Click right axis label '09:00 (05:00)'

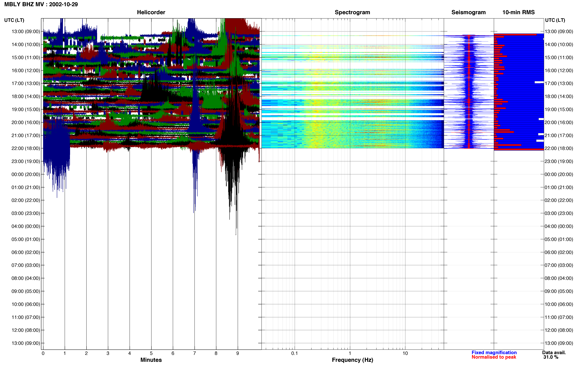coord(559,291)
